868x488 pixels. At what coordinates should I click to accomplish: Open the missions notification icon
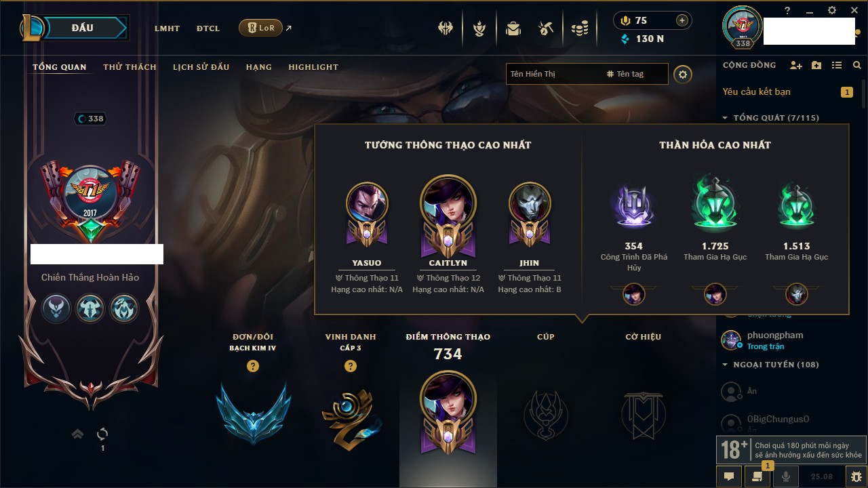[x=757, y=476]
